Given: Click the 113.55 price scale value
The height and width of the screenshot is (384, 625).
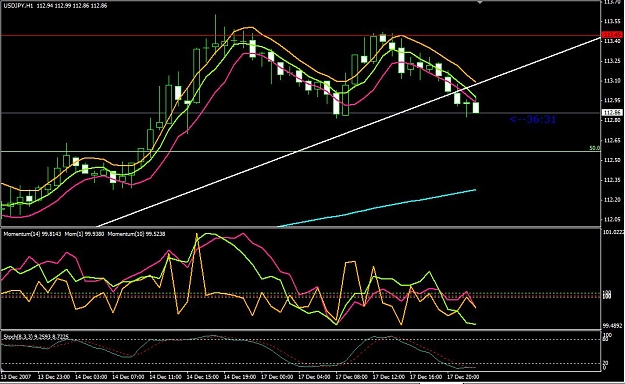Looking at the screenshot, I should point(612,21).
